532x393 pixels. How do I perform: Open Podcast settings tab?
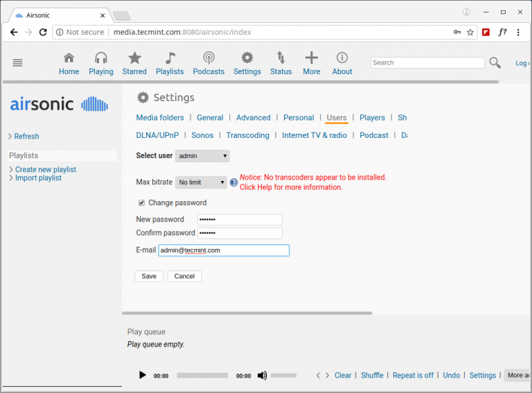374,135
